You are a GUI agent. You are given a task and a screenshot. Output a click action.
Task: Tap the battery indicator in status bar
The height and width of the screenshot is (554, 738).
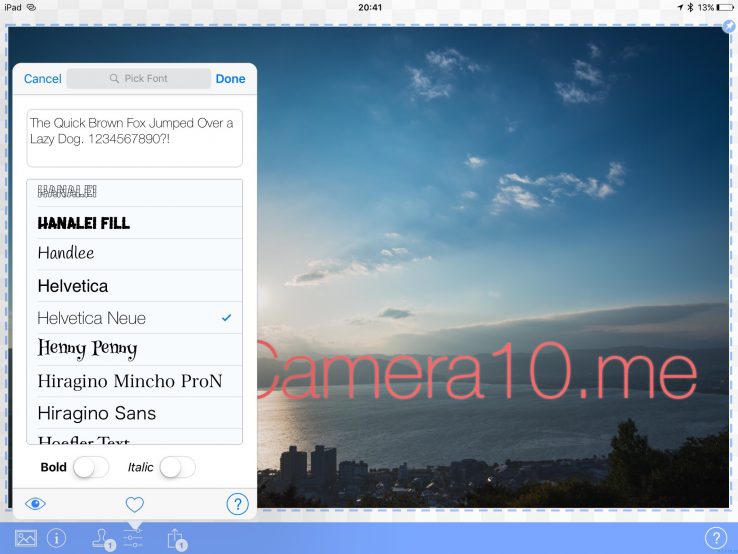[725, 8]
